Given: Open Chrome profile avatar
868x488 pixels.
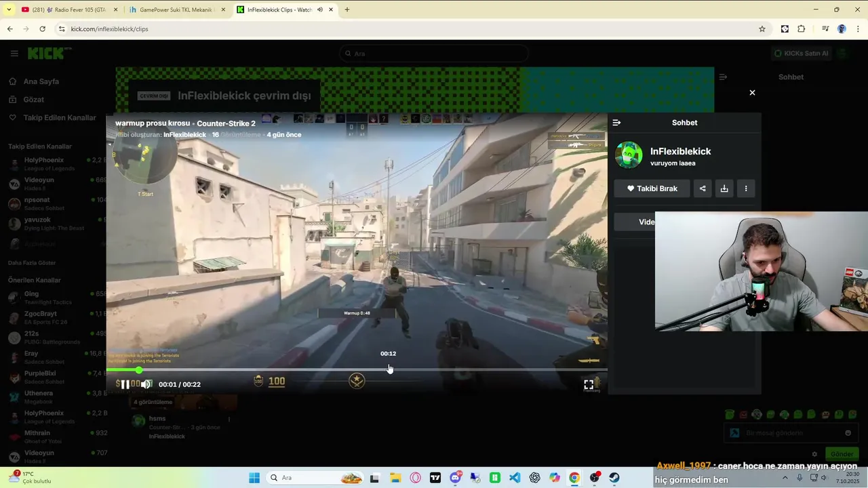Looking at the screenshot, I should [842, 29].
